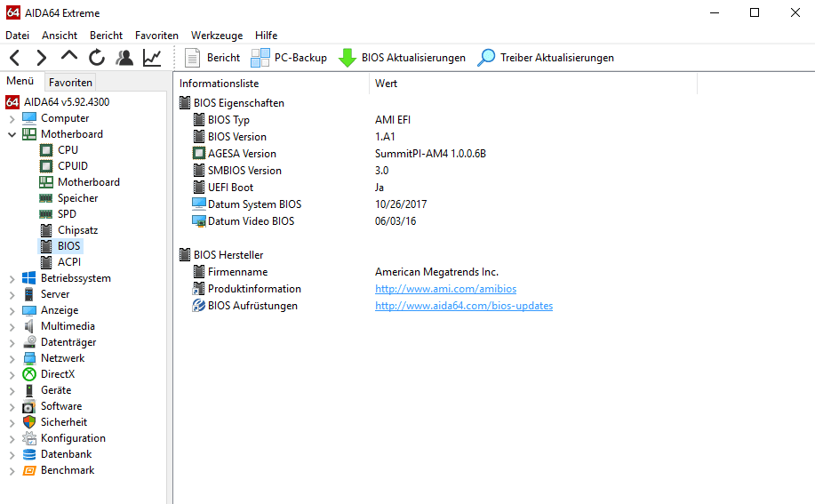Click the DirectX Xbox icon

[29, 374]
